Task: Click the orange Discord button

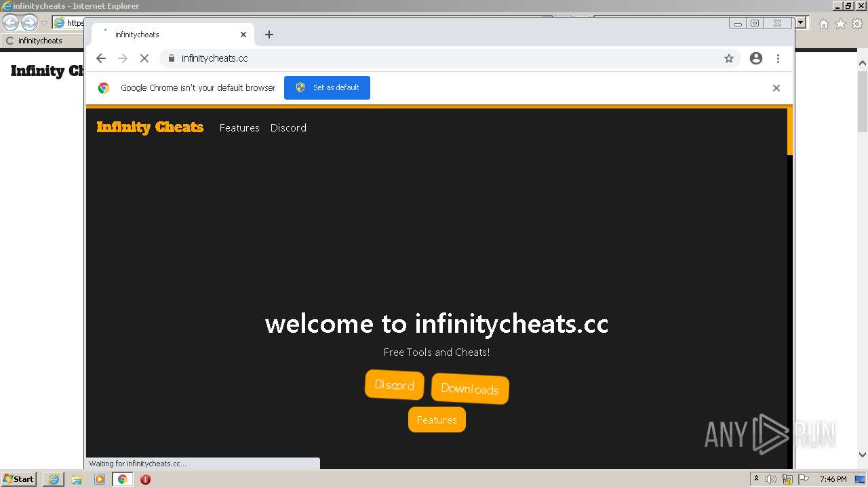Action: 395,385
